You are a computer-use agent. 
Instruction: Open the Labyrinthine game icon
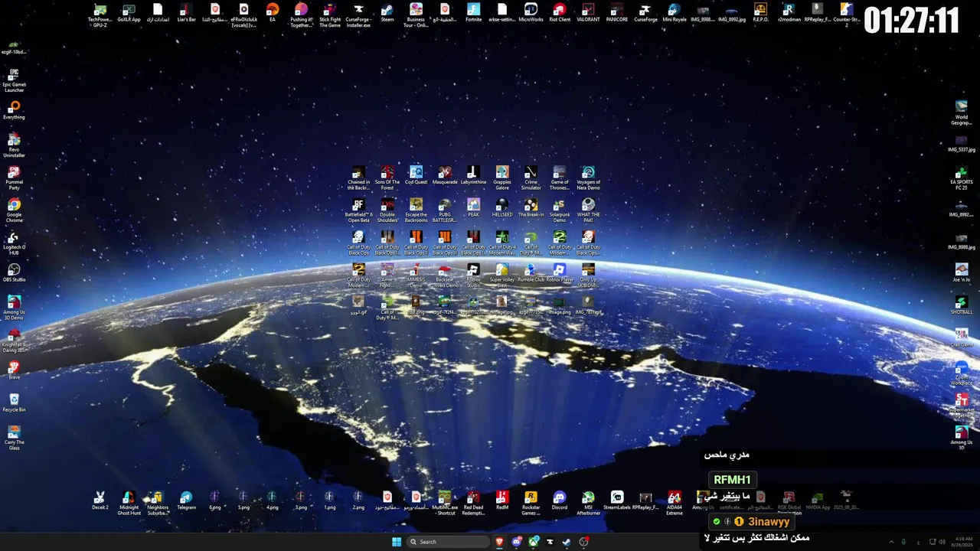pyautogui.click(x=473, y=174)
